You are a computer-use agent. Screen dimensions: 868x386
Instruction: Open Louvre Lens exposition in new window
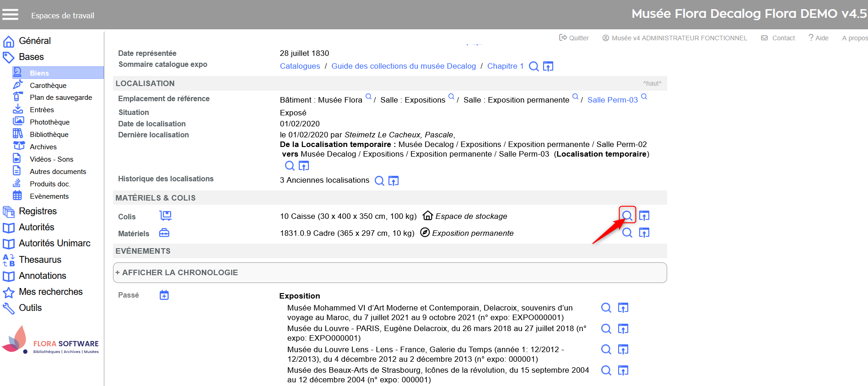coord(623,349)
